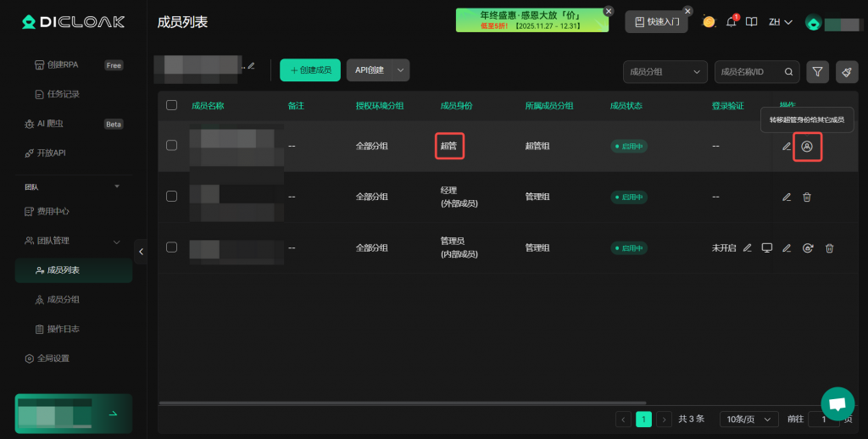
Task: Open 成员分组 in the sidebar
Action: coord(63,299)
